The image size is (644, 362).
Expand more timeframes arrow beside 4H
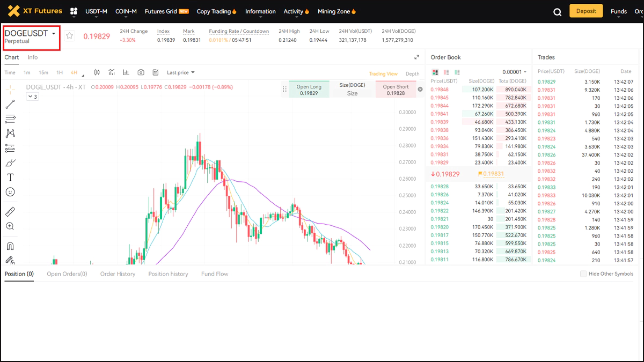[83, 76]
